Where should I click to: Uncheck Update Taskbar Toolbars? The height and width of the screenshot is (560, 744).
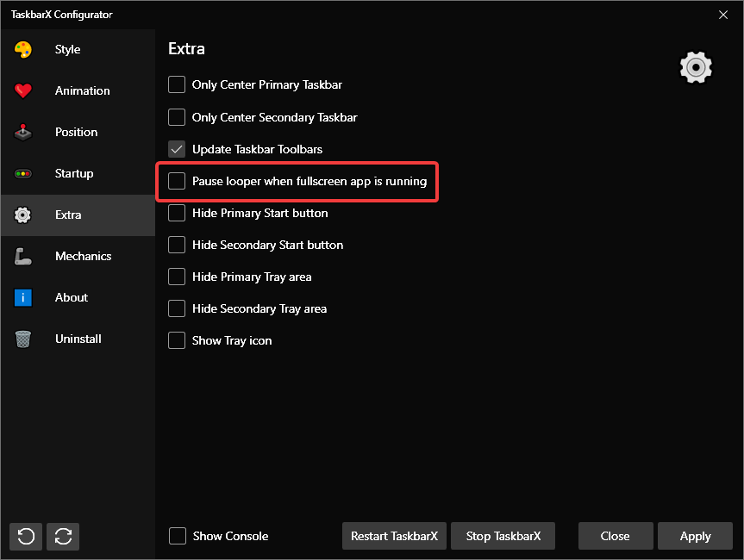(177, 149)
